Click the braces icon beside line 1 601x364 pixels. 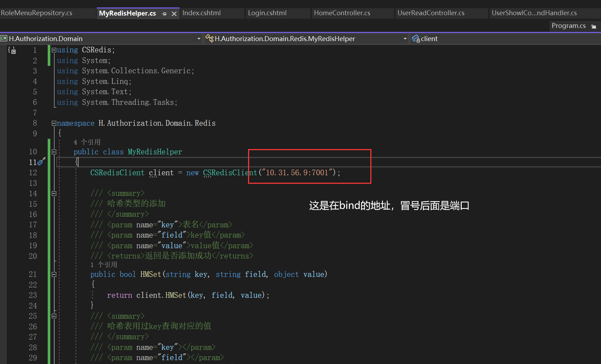[12, 50]
